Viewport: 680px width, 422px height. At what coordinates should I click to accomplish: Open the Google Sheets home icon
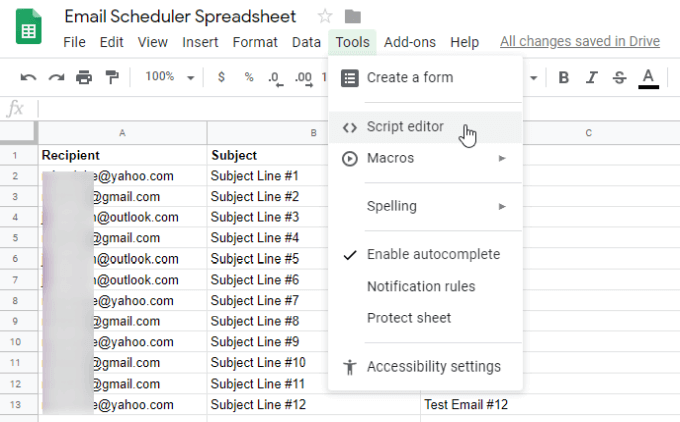pyautogui.click(x=28, y=27)
